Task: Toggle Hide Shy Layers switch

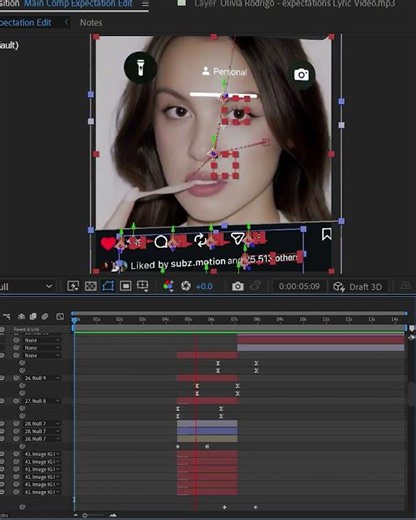Action: pyautogui.click(x=21, y=316)
